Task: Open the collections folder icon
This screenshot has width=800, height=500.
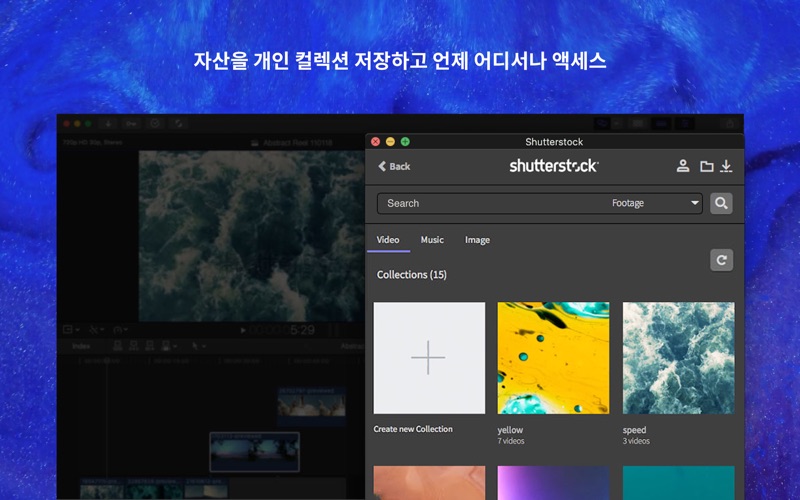Action: tap(706, 166)
